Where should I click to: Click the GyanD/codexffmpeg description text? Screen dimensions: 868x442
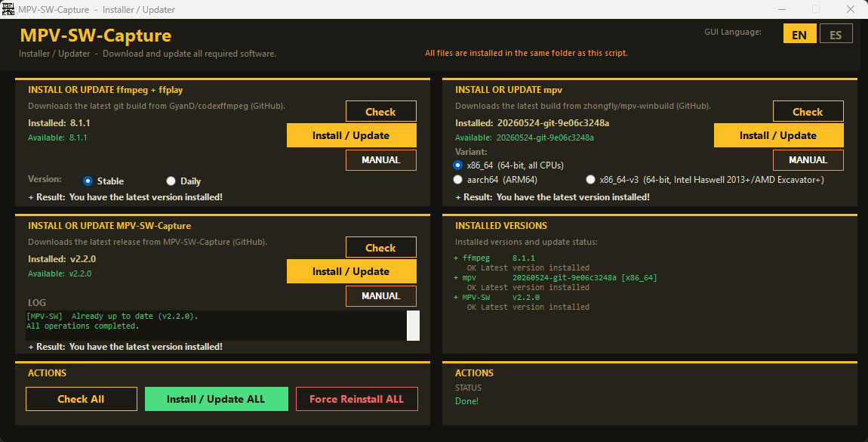tap(157, 106)
